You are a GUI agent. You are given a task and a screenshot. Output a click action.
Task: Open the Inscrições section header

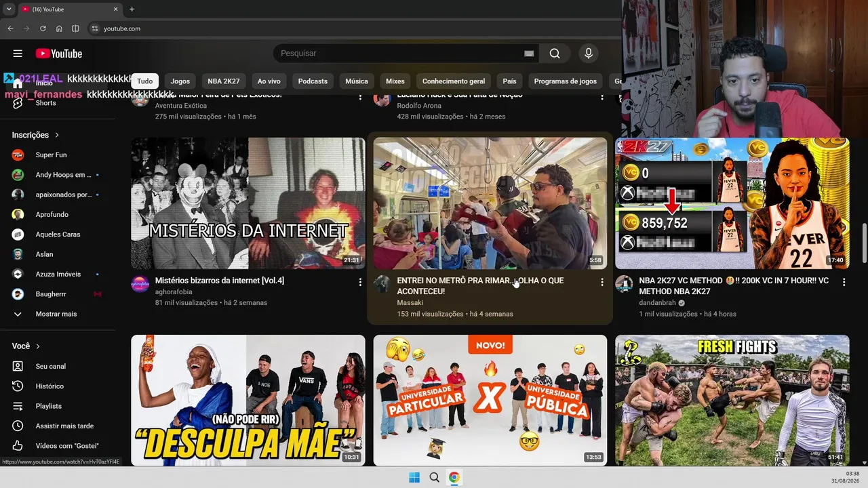pyautogui.click(x=36, y=135)
